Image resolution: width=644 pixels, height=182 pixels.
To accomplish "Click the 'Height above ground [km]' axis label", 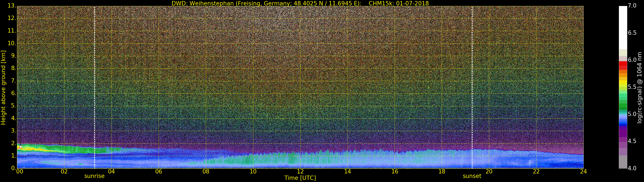I will coord(3,88).
